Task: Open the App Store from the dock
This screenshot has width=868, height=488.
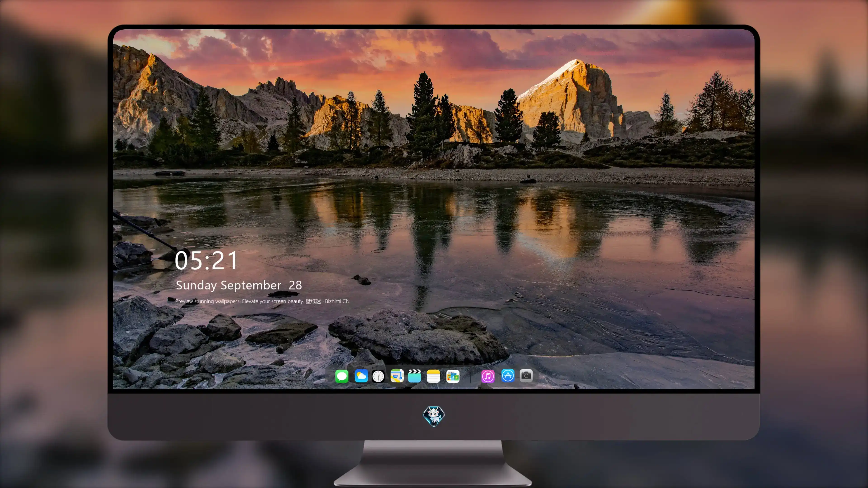Action: [508, 375]
